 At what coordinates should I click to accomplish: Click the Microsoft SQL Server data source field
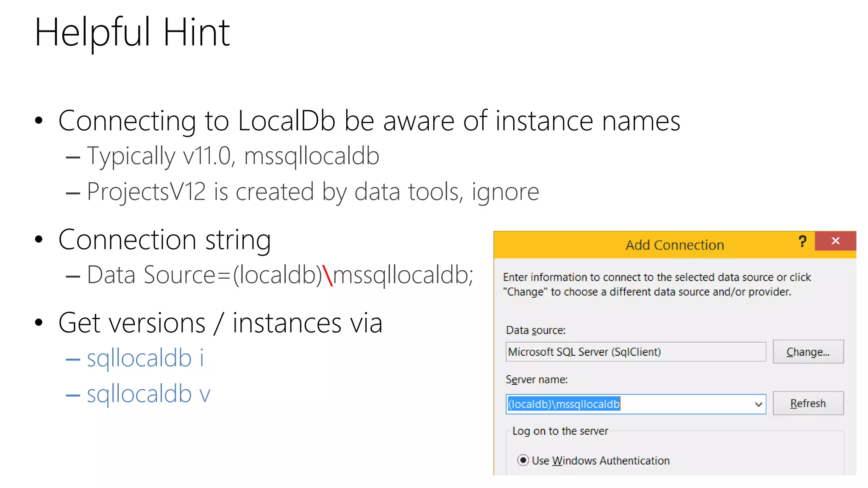(x=635, y=352)
